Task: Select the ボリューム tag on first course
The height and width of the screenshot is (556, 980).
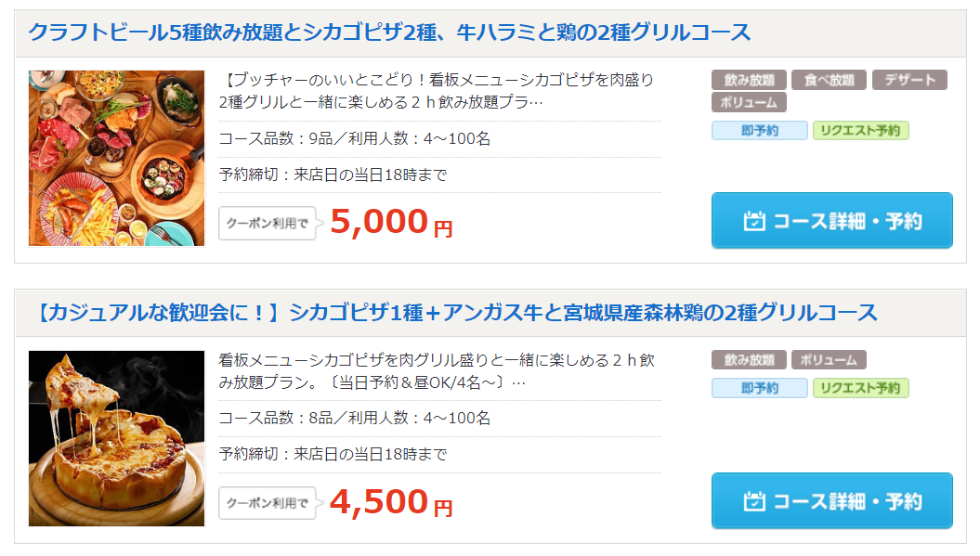Action: (749, 102)
